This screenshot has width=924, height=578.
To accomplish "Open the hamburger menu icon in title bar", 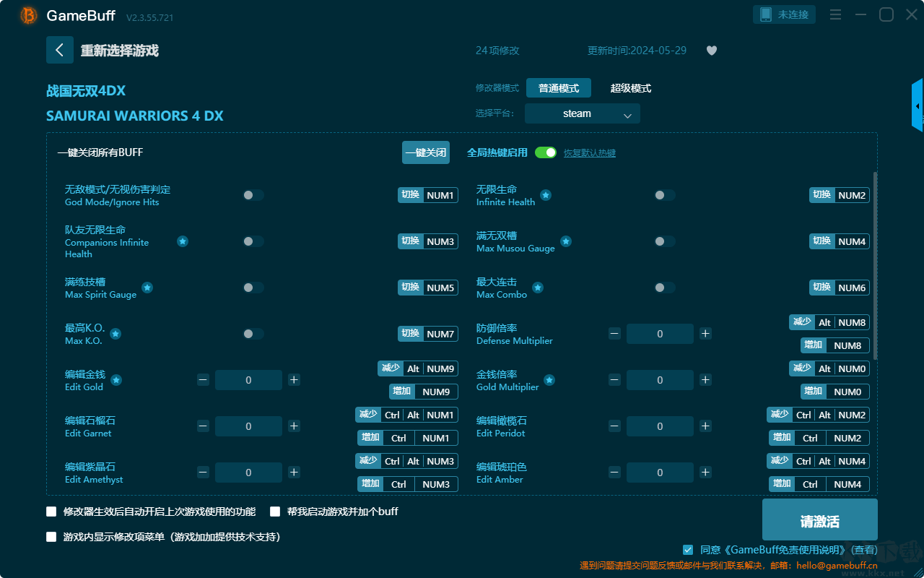I will [835, 14].
